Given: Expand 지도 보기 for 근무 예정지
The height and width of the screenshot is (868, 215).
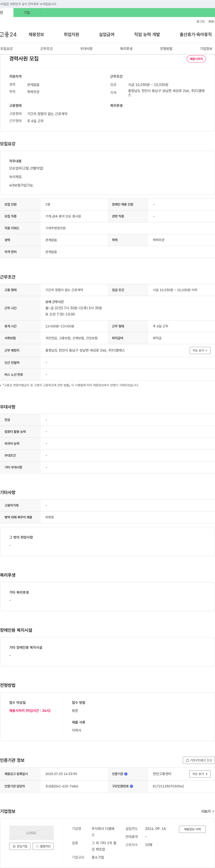Looking at the screenshot, I should coord(200,350).
